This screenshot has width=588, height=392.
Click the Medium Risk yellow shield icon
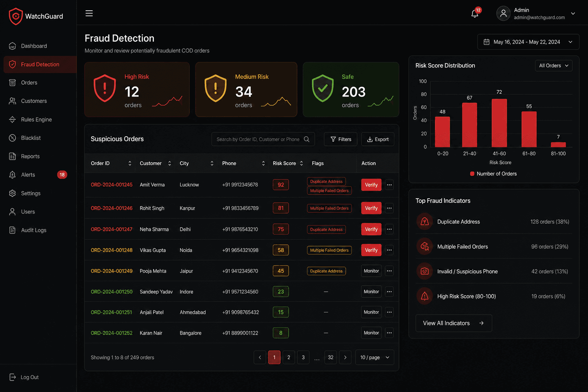(216, 88)
